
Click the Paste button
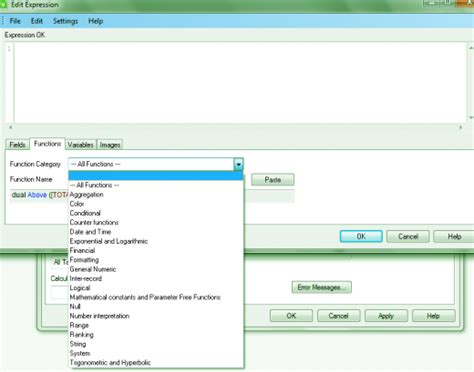click(x=273, y=180)
